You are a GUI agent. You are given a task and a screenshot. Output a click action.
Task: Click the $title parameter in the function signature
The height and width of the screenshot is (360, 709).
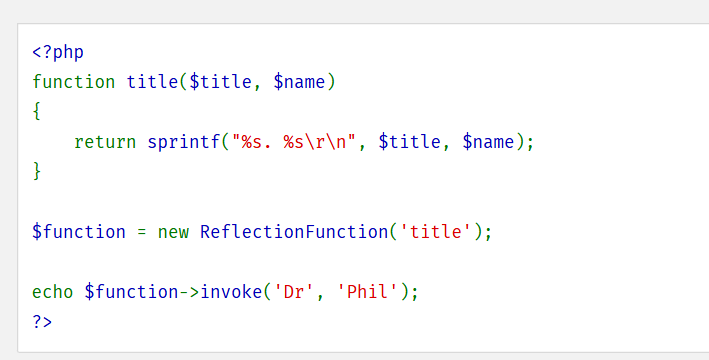click(221, 82)
